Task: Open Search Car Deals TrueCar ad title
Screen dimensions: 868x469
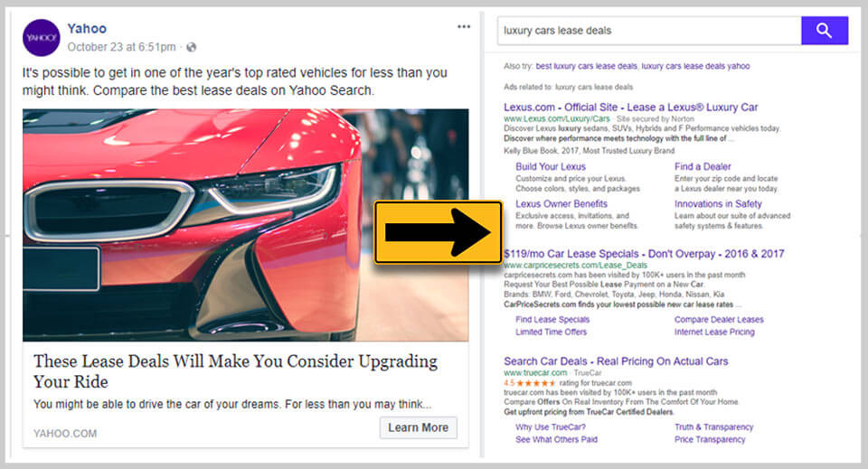Action: (x=616, y=361)
